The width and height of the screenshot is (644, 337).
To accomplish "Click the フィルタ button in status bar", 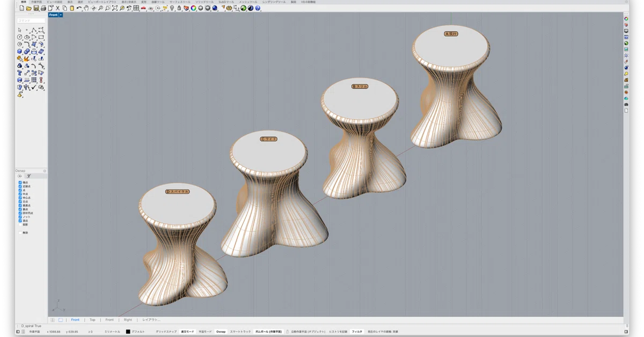I will (x=357, y=332).
